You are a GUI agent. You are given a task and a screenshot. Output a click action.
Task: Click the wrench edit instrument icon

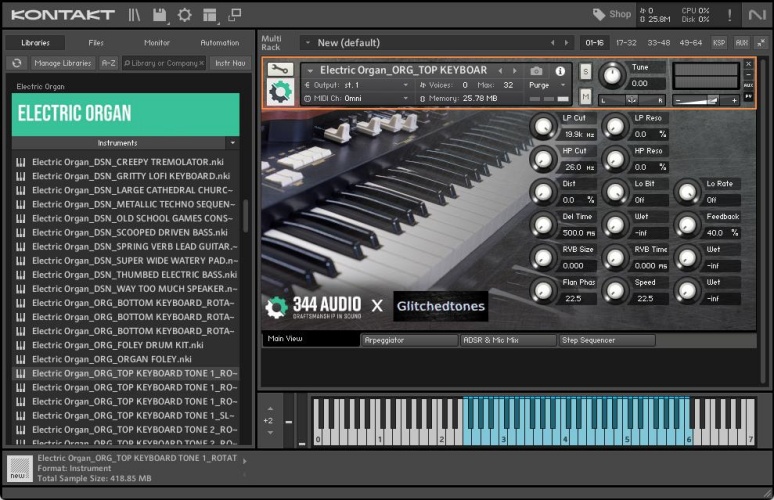pyautogui.click(x=280, y=70)
